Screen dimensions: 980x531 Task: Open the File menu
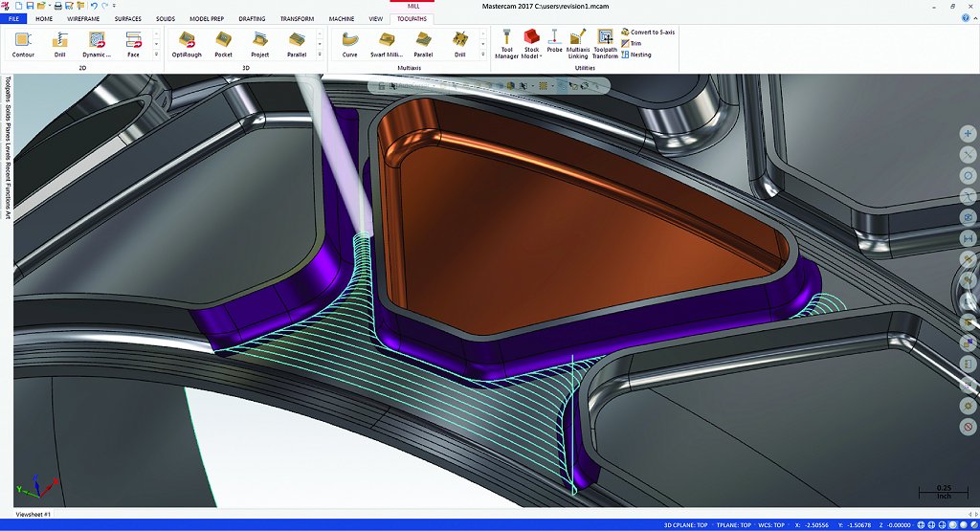pos(14,18)
